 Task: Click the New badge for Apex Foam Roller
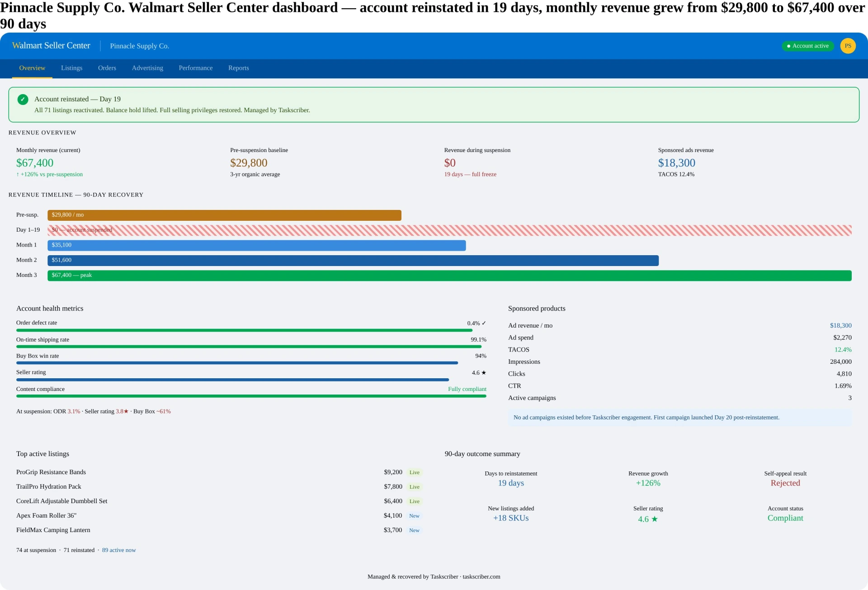414,516
